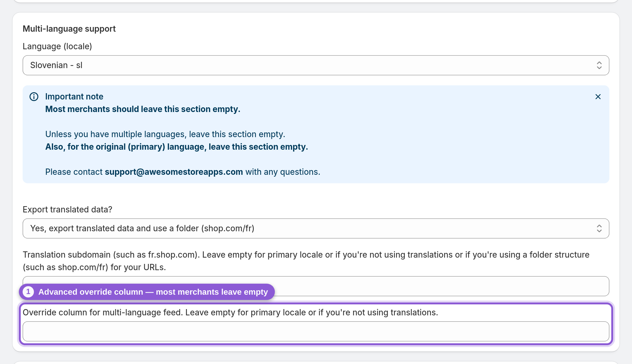Click the 'Important note' title text
This screenshot has height=364, width=632.
74,97
